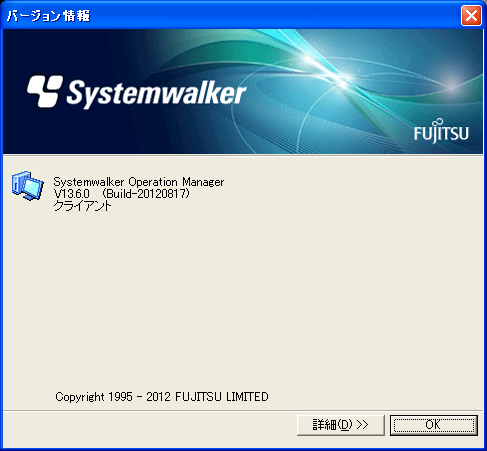
Task: Click the クライアント label
Action: tap(82, 206)
